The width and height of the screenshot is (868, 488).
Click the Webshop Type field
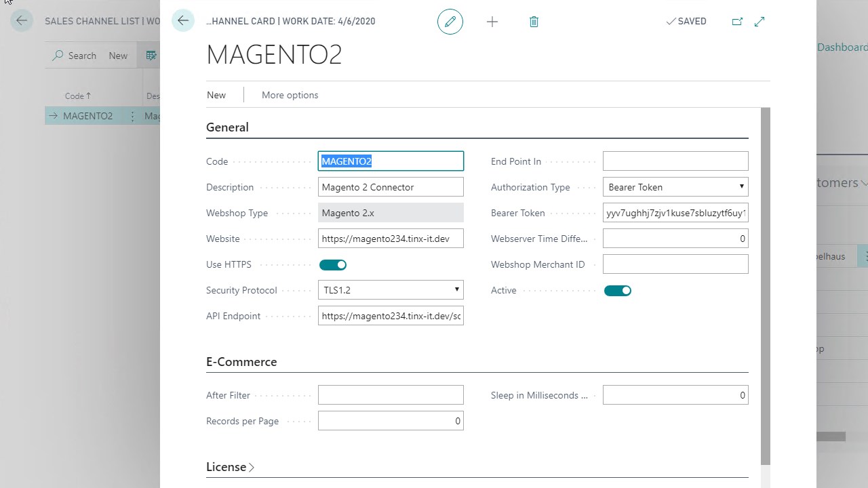tap(391, 213)
